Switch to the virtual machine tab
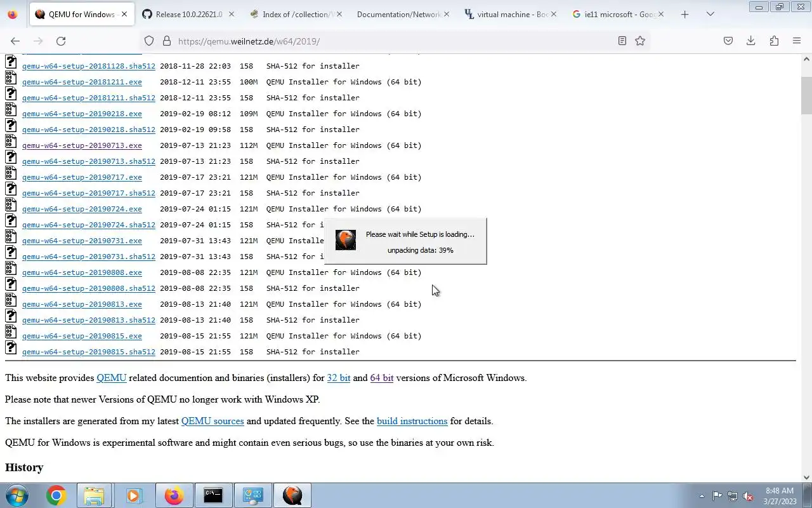The height and width of the screenshot is (508, 812). (511, 14)
